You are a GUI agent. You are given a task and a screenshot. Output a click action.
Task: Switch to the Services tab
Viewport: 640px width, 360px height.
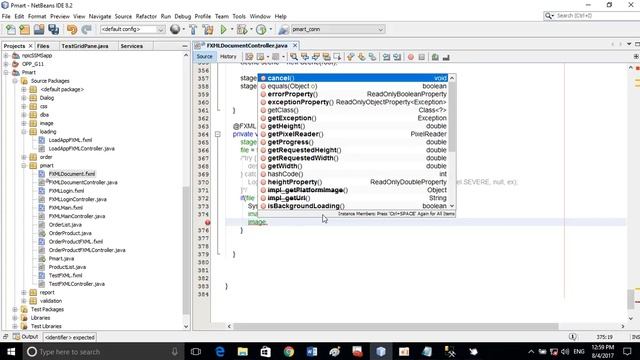[131, 46]
